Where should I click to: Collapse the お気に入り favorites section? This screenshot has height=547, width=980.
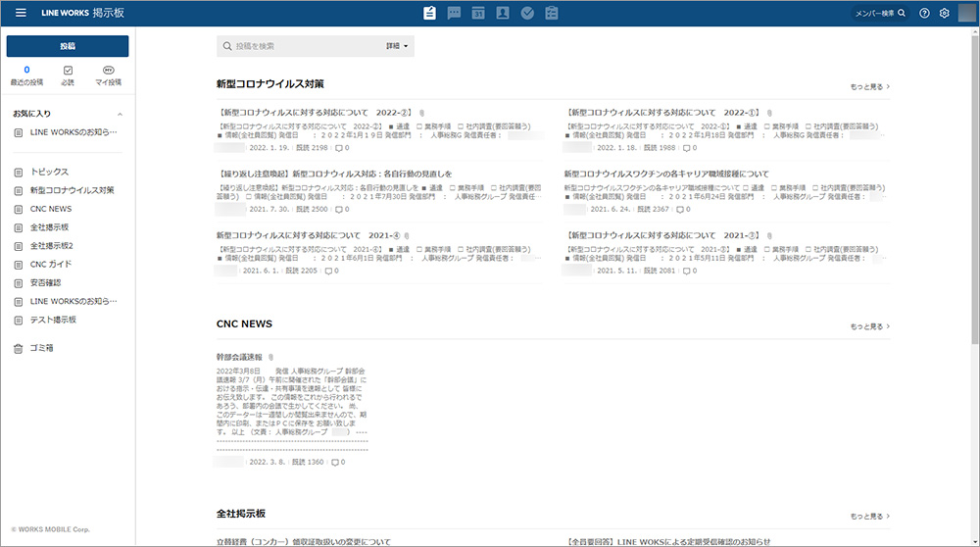pos(120,115)
